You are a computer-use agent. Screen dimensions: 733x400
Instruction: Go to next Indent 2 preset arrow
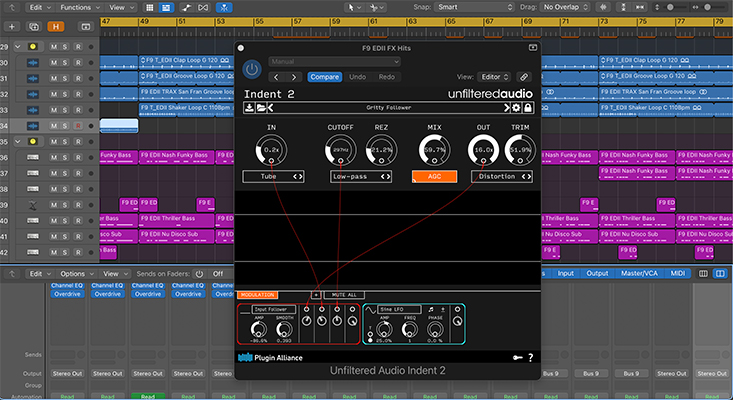pyautogui.click(x=506, y=107)
